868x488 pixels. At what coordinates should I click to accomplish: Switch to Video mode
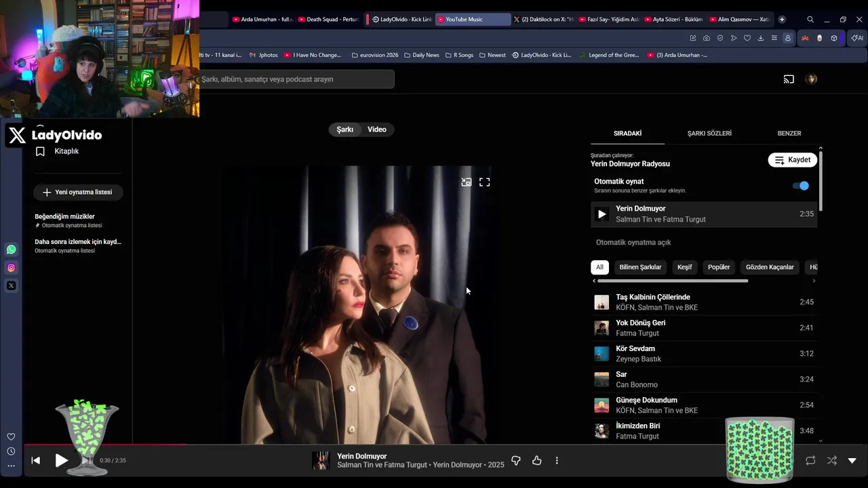point(377,129)
